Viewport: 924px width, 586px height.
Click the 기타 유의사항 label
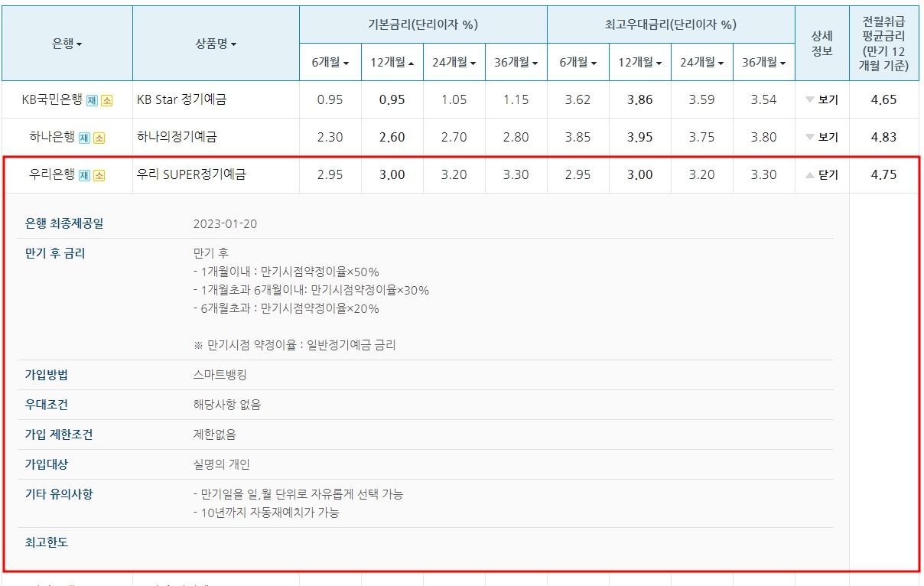(x=59, y=495)
